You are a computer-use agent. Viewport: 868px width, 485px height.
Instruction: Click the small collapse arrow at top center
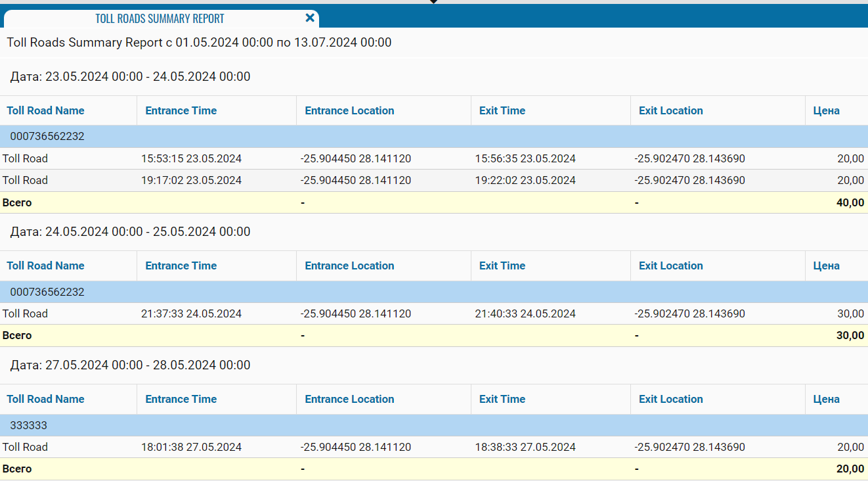point(433,2)
